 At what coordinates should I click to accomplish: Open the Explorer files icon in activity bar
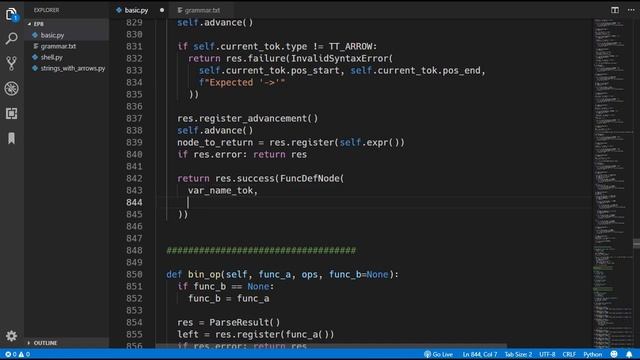click(x=11, y=14)
